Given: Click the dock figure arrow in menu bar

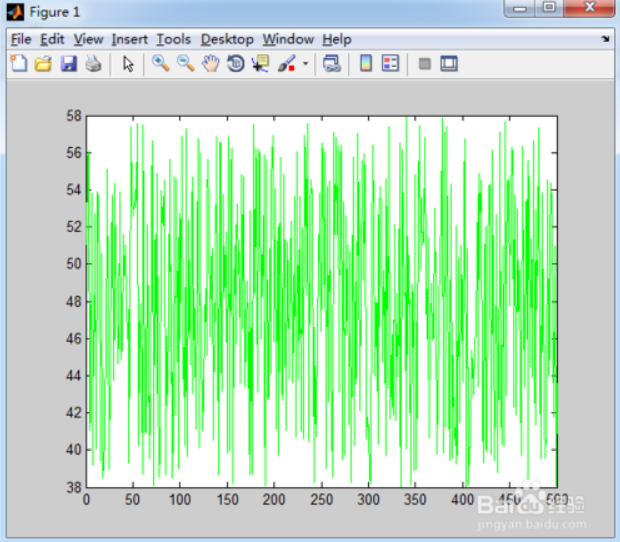Looking at the screenshot, I should (605, 39).
